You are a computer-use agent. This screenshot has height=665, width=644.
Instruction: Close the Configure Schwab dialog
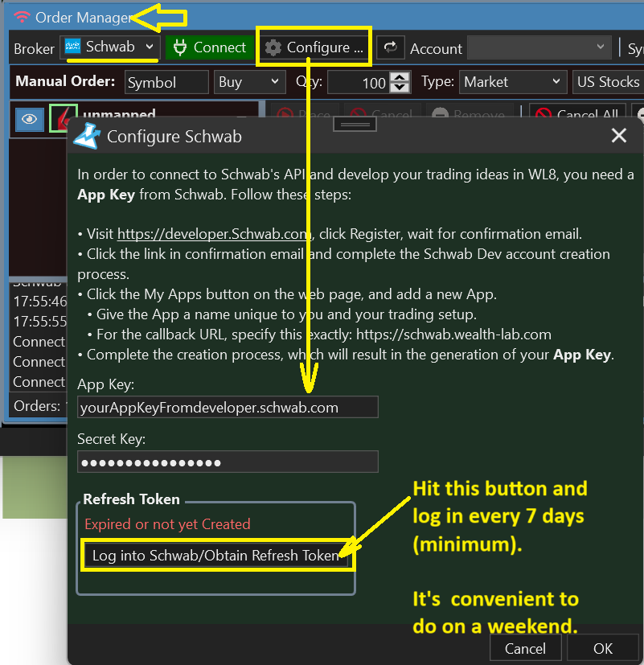(x=618, y=136)
